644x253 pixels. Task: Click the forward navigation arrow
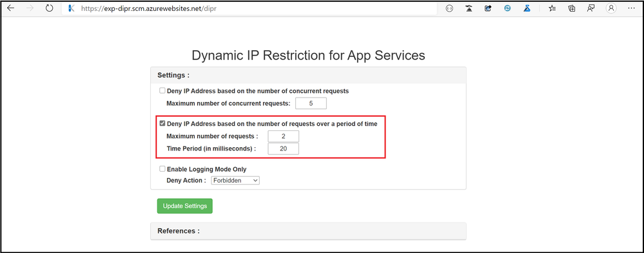click(x=30, y=8)
